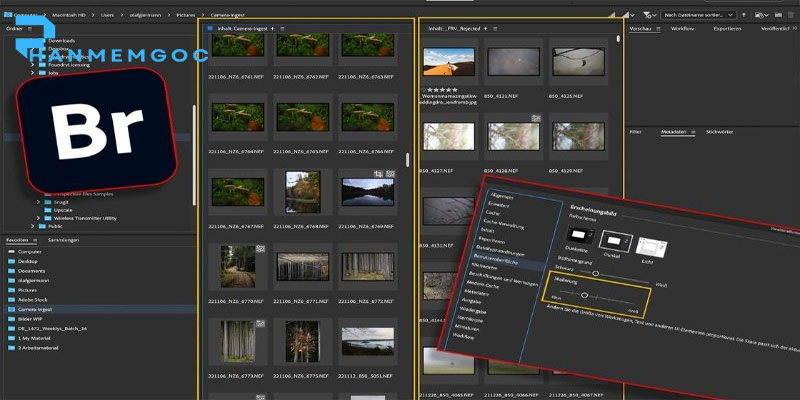Click Pictures in the path bar
The width and height of the screenshot is (800, 400).
pos(188,15)
